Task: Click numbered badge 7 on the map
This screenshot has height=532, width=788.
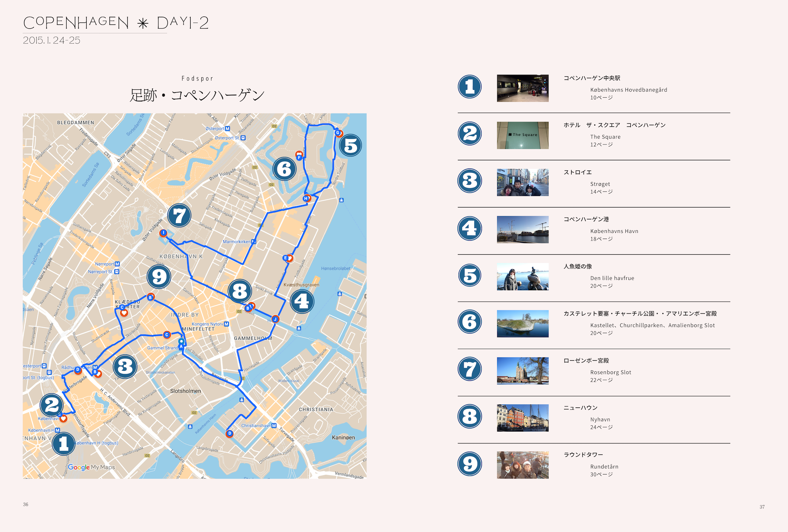Action: 179,215
